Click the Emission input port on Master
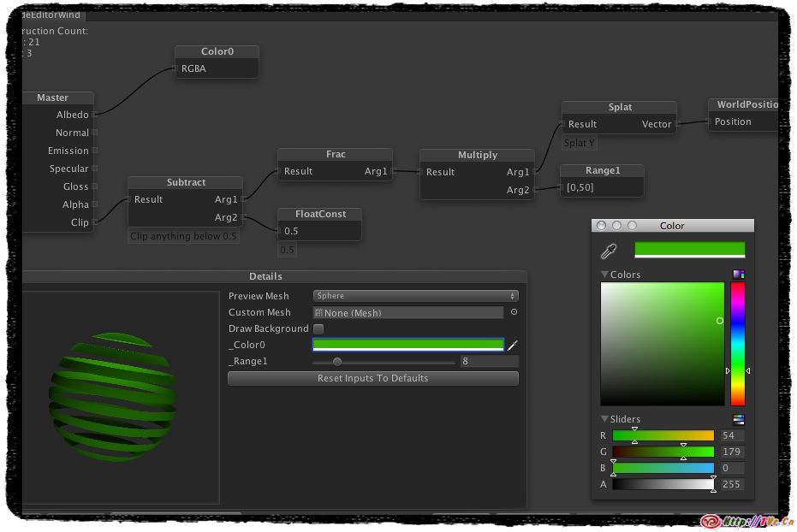 [95, 151]
